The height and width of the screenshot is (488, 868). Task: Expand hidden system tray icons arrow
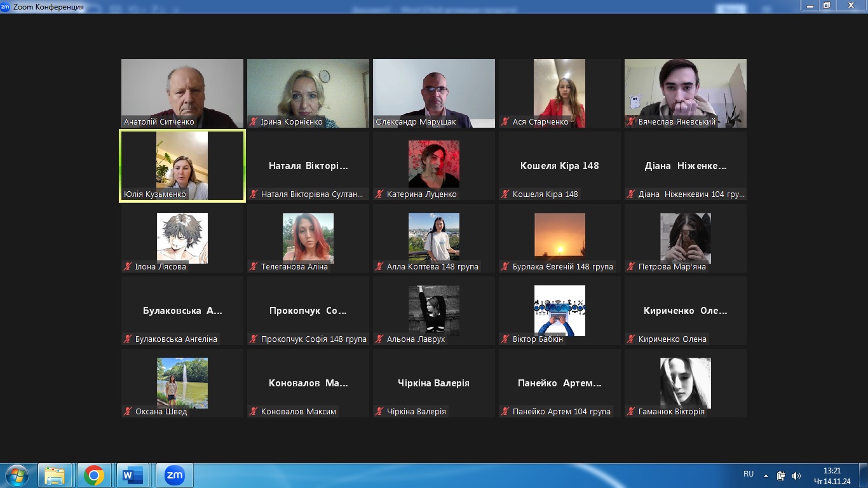(766, 475)
